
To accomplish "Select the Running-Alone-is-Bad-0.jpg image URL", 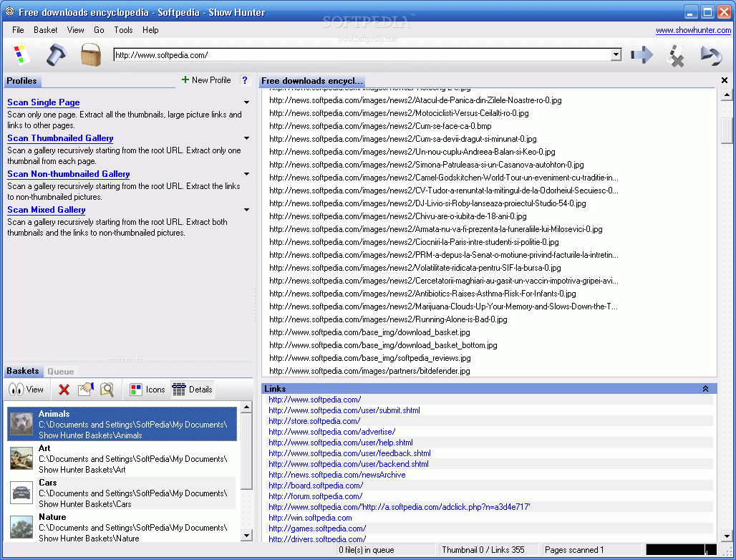I will coord(388,319).
